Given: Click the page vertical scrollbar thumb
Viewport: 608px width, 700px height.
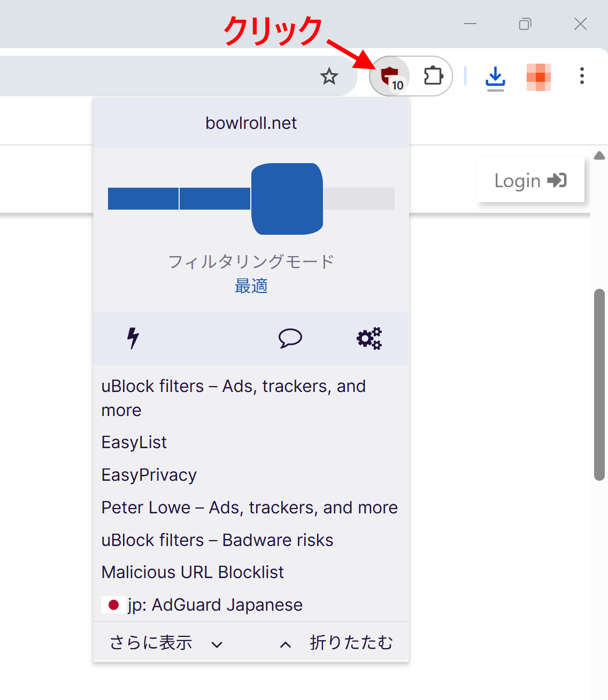Looking at the screenshot, I should click(x=599, y=385).
